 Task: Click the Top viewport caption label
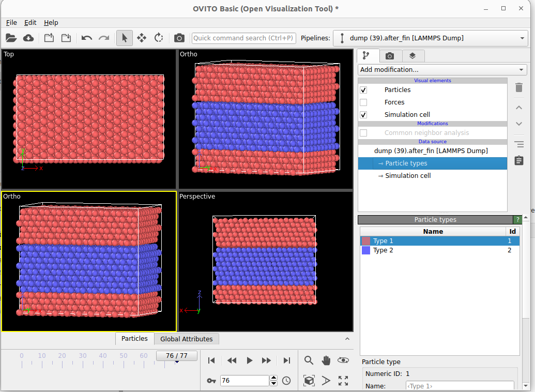click(9, 54)
